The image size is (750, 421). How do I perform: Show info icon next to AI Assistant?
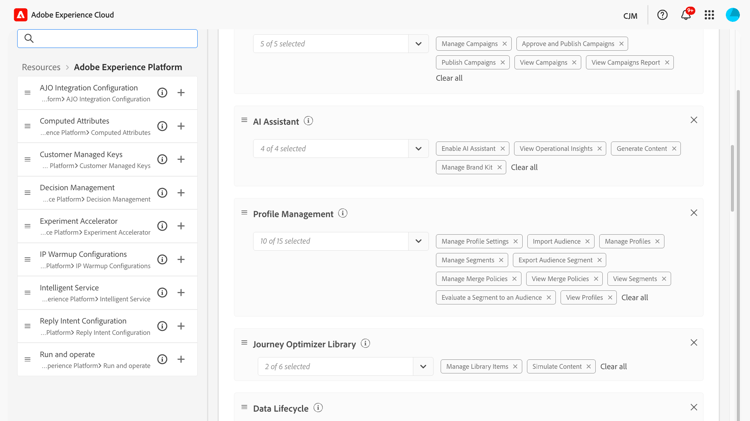tap(308, 121)
